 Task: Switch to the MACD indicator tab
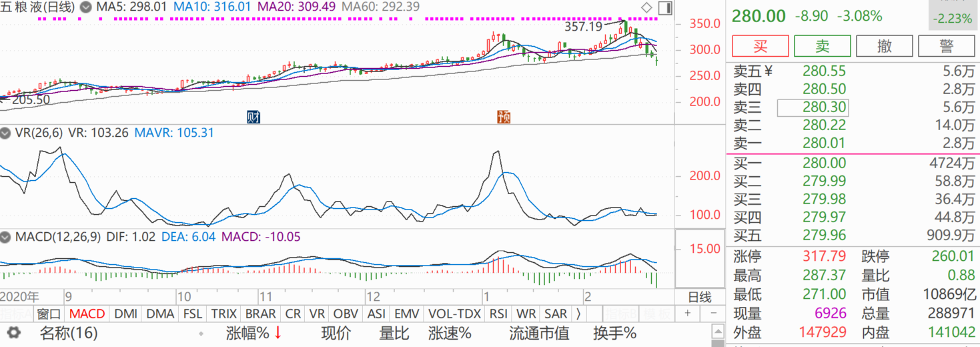tap(87, 314)
